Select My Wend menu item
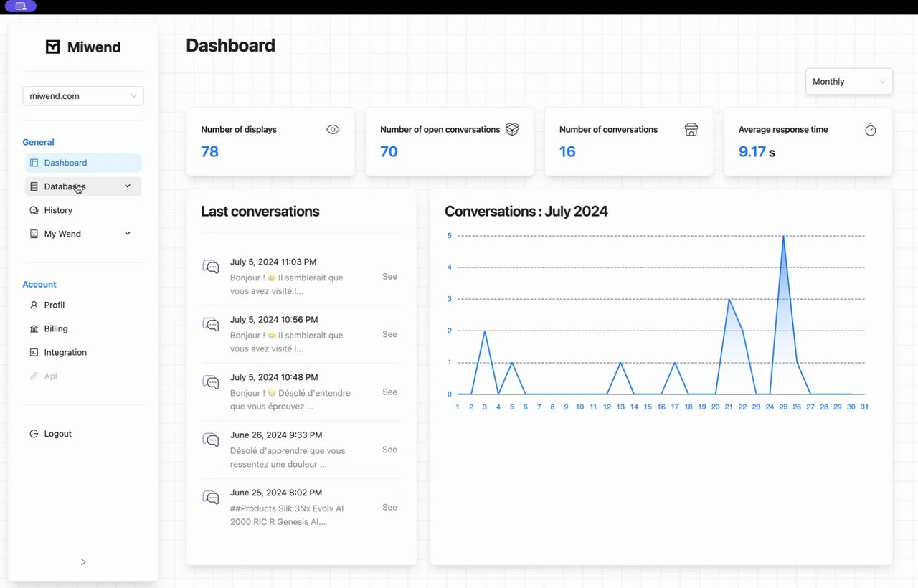 click(83, 234)
